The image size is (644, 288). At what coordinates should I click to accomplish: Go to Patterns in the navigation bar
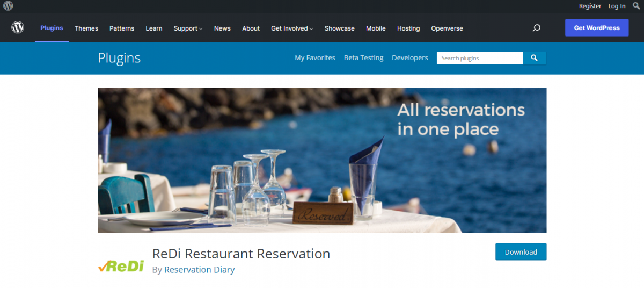click(122, 28)
